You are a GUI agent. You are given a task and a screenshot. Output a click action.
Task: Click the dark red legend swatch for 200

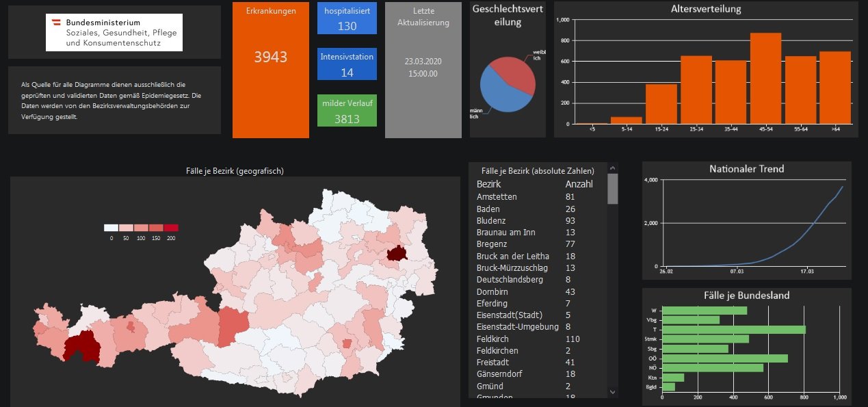point(171,227)
